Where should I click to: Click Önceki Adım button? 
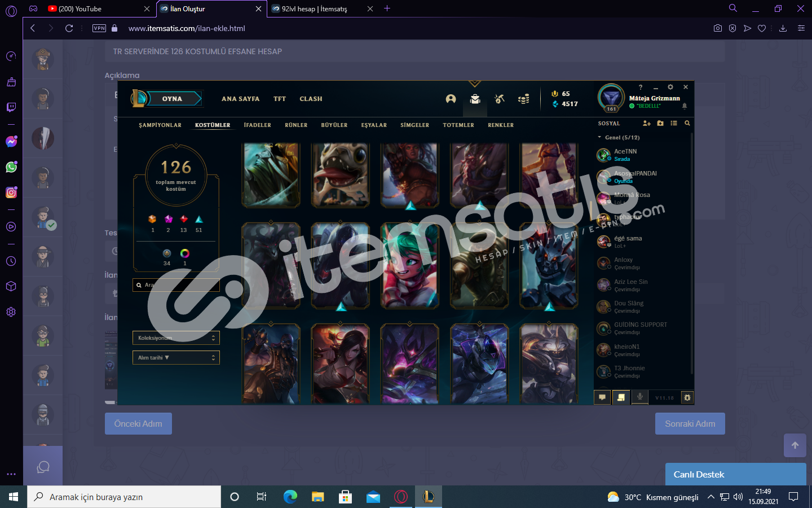(138, 424)
